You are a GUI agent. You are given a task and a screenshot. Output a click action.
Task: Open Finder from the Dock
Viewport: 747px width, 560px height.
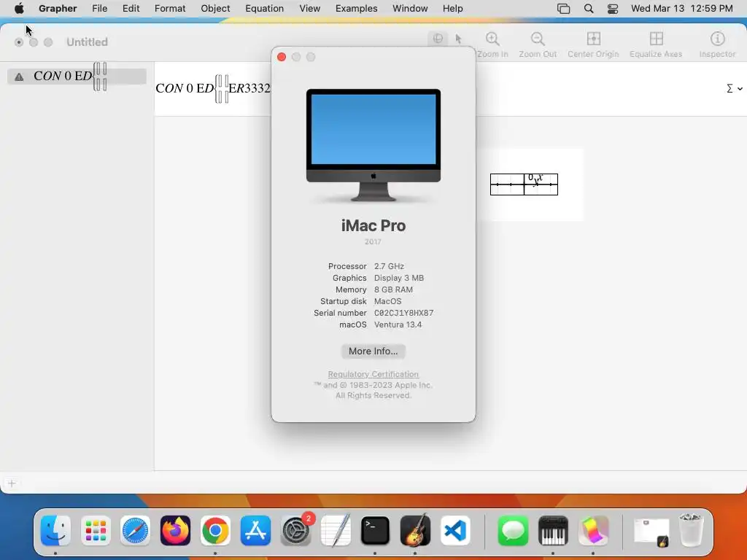55,531
